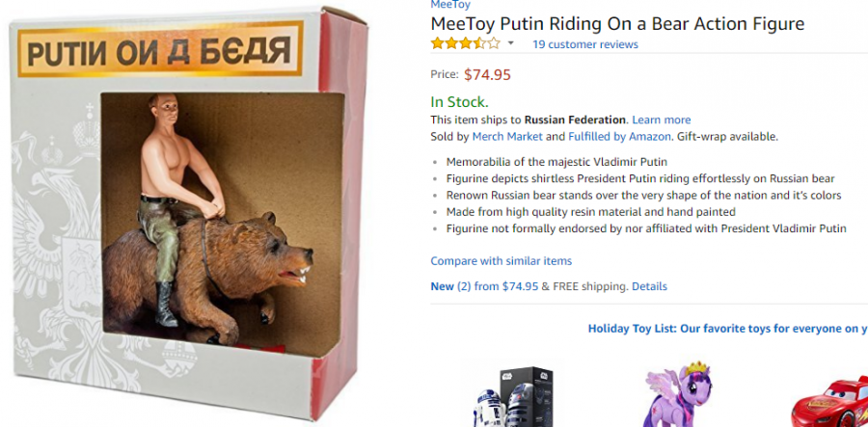Open the 19 customer reviews link

585,44
